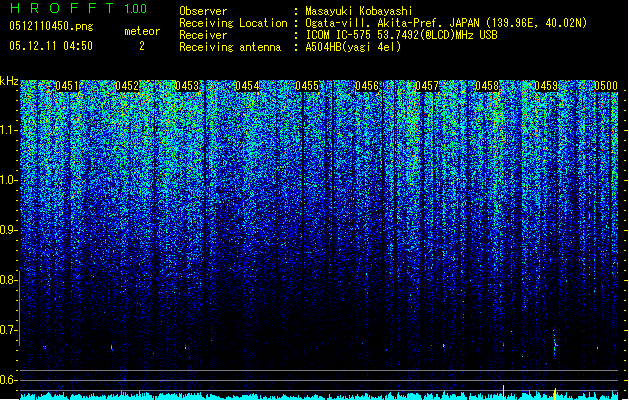Click the 1.1 kHz axis label
The image size is (629, 400).
8,130
